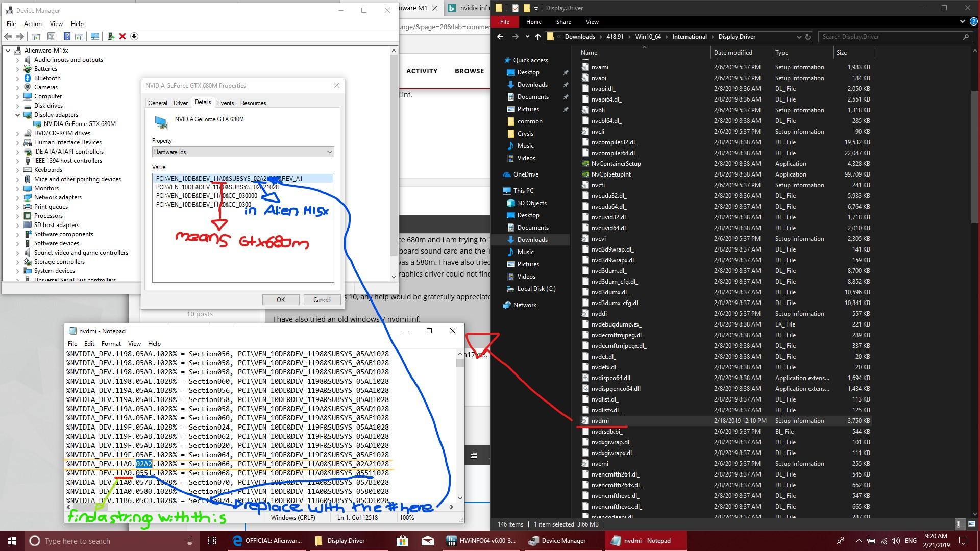Switch to Driver tab in GTX 680M Properties
The width and height of the screenshot is (980, 551).
pos(181,103)
